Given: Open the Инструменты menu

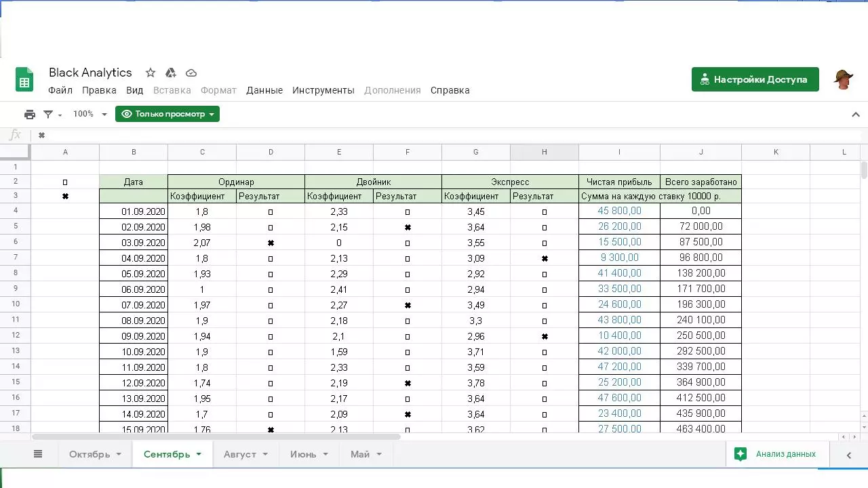Looking at the screenshot, I should [323, 90].
